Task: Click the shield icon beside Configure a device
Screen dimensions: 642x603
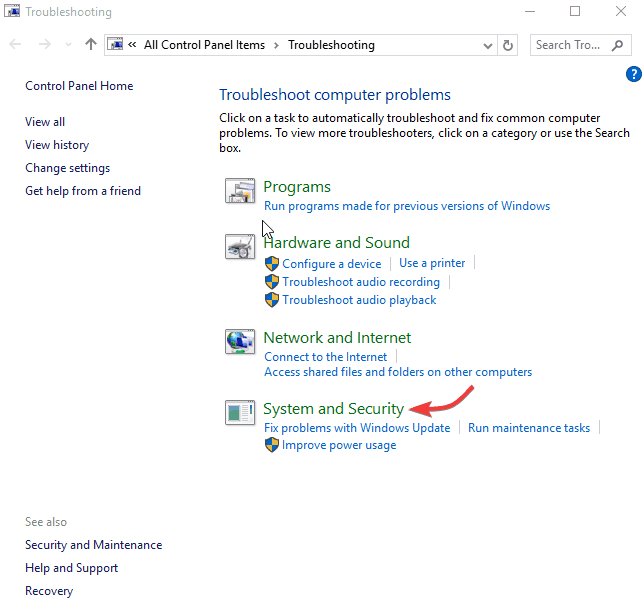Action: pyautogui.click(x=272, y=264)
